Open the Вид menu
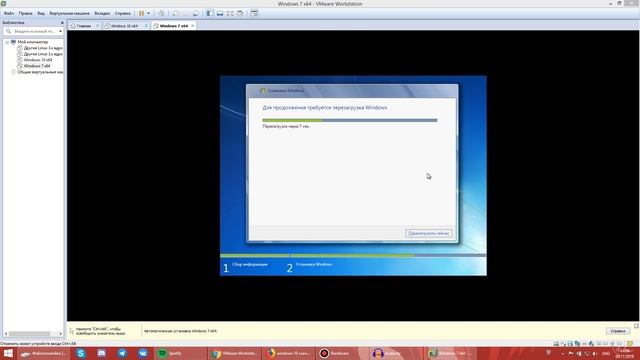Viewport: 640px width, 360px height. (x=41, y=13)
